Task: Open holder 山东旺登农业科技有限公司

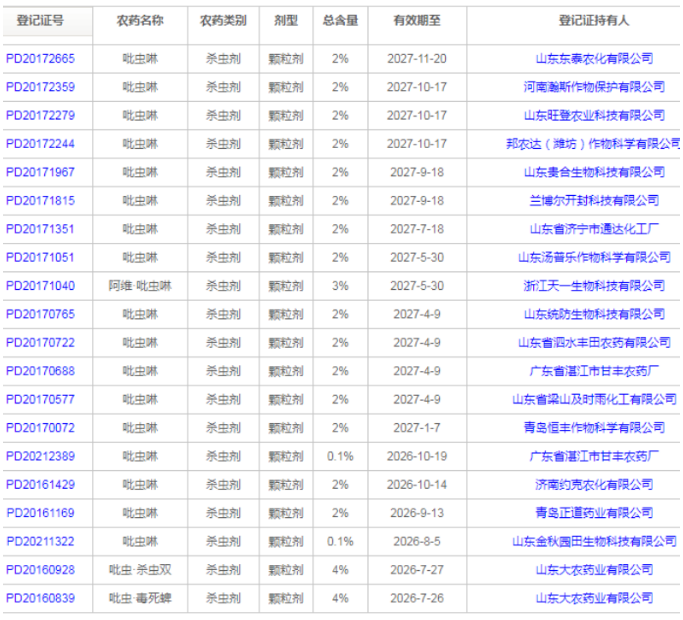Action: tap(594, 115)
